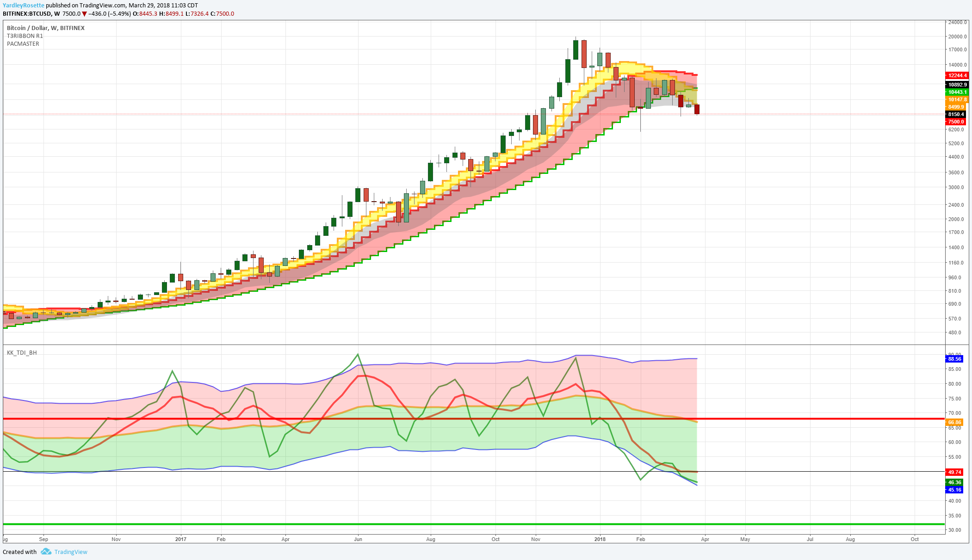This screenshot has height=560, width=972.
Task: Select the KK_TDI_BH indicator label
Action: (22, 353)
